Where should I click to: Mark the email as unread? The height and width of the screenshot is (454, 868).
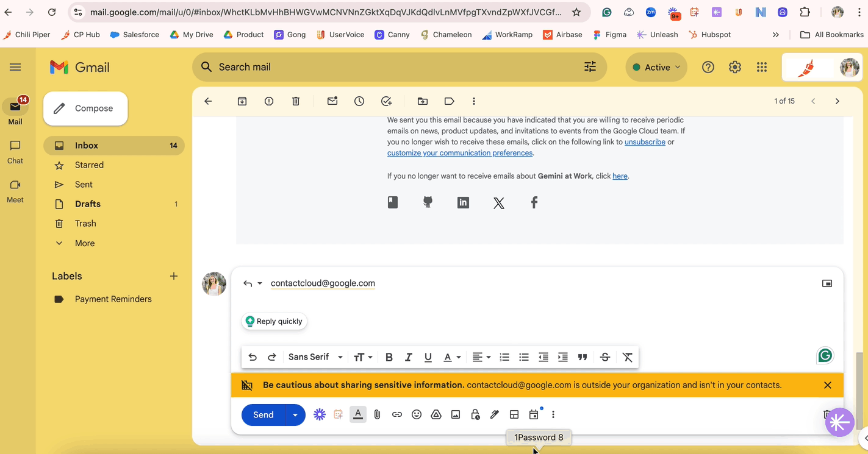pyautogui.click(x=332, y=101)
